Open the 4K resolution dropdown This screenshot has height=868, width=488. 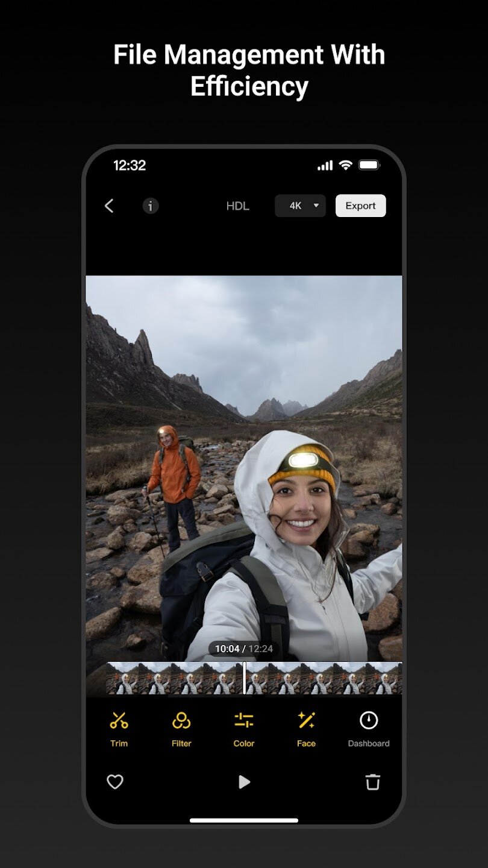coord(300,206)
